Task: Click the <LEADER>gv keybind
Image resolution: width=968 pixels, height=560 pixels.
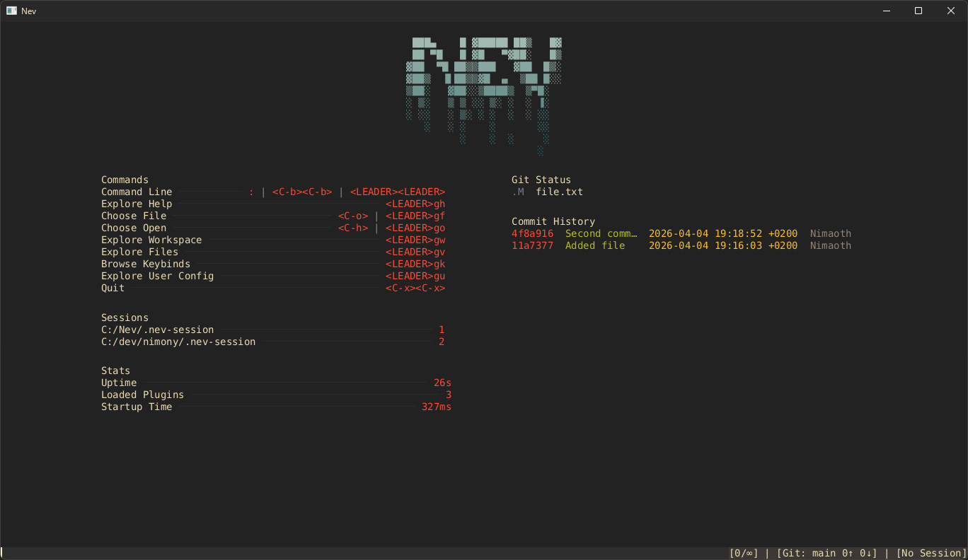Action: (415, 252)
